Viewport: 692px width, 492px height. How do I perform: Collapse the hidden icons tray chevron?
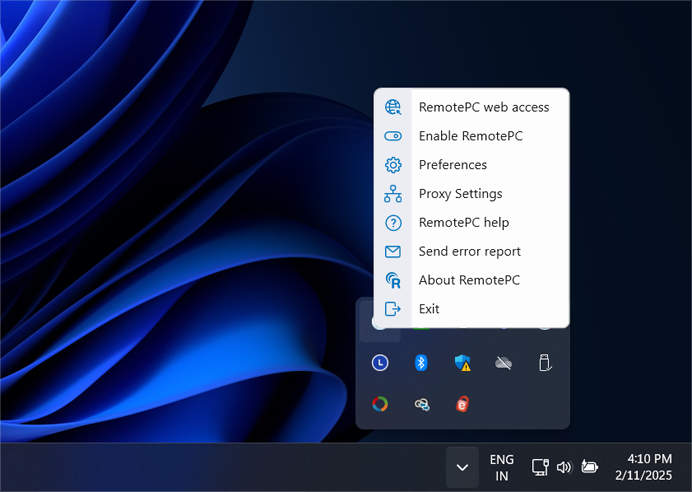(x=462, y=467)
